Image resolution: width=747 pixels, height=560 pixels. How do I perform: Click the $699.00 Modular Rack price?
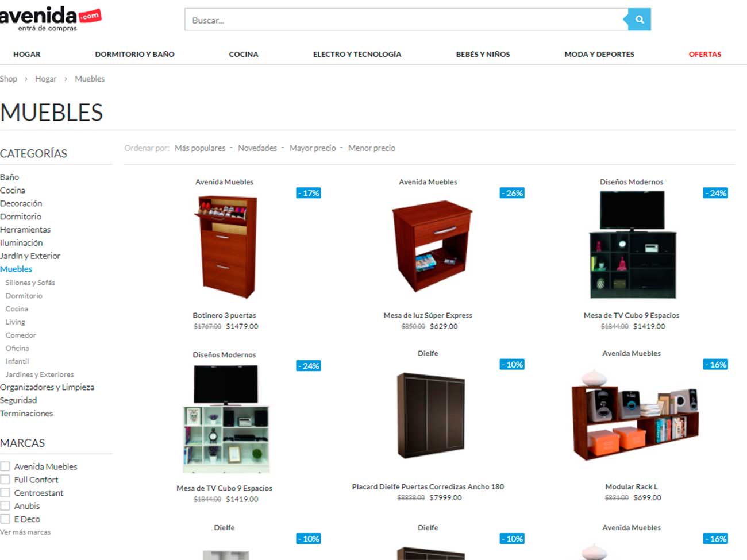pos(647,498)
